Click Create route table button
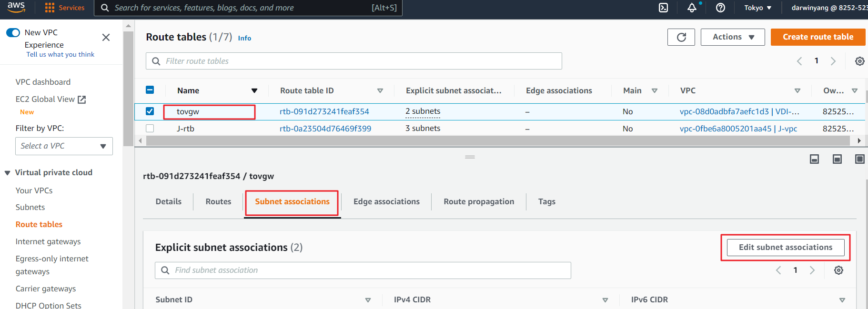Screen dimensions: 868x309 coord(818,37)
